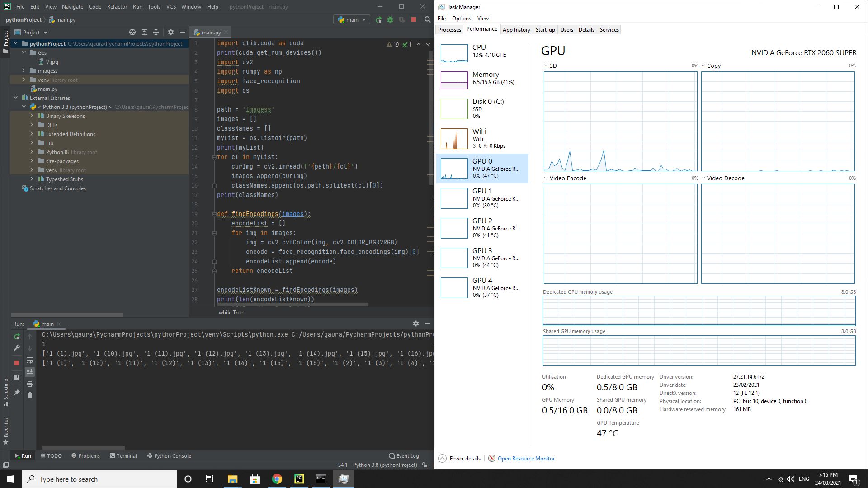Open Project panel options with the gear icon
Image resolution: width=868 pixels, height=488 pixels.
pyautogui.click(x=171, y=32)
